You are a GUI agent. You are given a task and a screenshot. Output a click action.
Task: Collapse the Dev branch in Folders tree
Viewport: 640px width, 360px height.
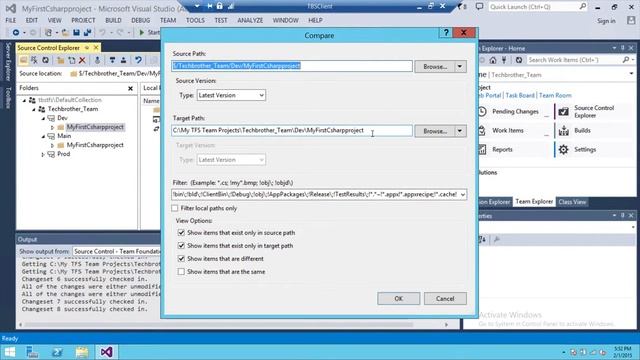pyautogui.click(x=43, y=118)
